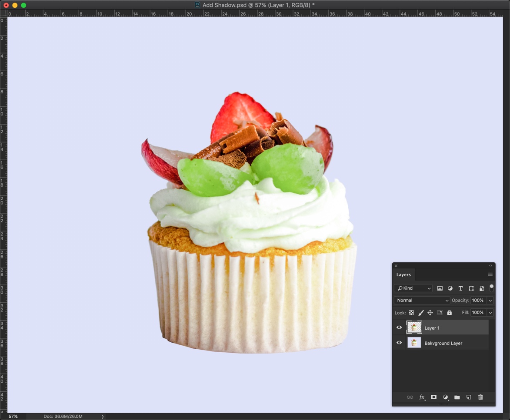The image size is (510, 420).
Task: Add a layer mask with mask icon
Action: [433, 397]
